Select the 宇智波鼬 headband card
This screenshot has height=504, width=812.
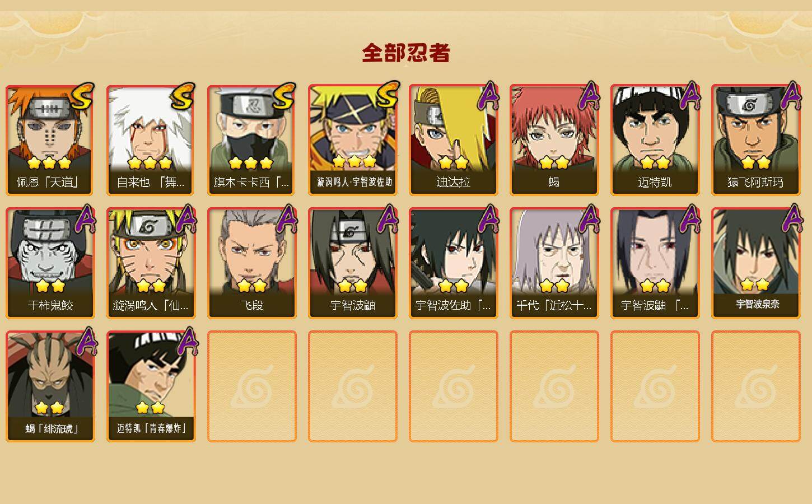click(x=353, y=263)
